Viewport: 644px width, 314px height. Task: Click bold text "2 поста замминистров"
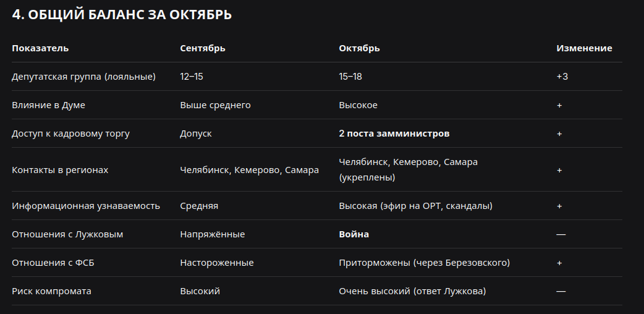pos(394,134)
